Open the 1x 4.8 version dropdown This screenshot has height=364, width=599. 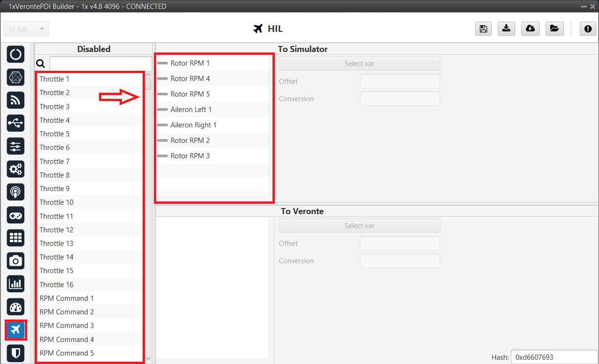pos(26,29)
